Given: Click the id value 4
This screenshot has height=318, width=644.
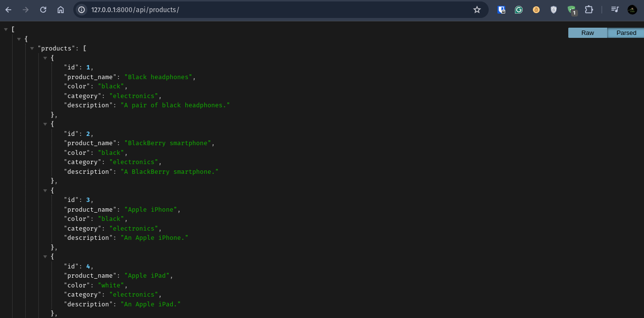Looking at the screenshot, I should tap(88, 266).
